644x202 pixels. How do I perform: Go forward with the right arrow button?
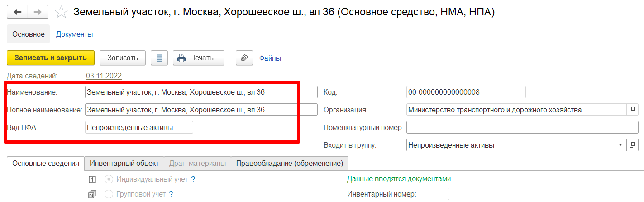tap(38, 12)
